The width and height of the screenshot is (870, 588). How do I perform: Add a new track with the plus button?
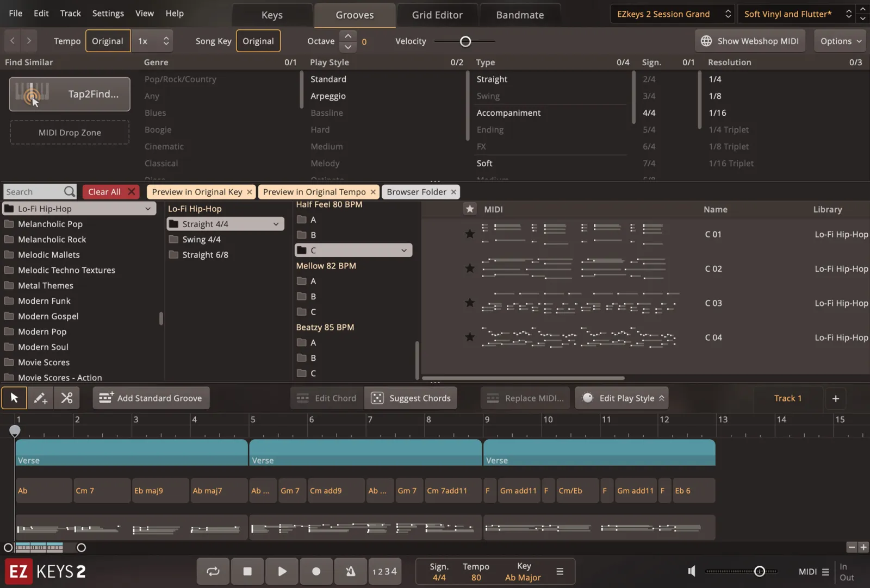tap(836, 398)
